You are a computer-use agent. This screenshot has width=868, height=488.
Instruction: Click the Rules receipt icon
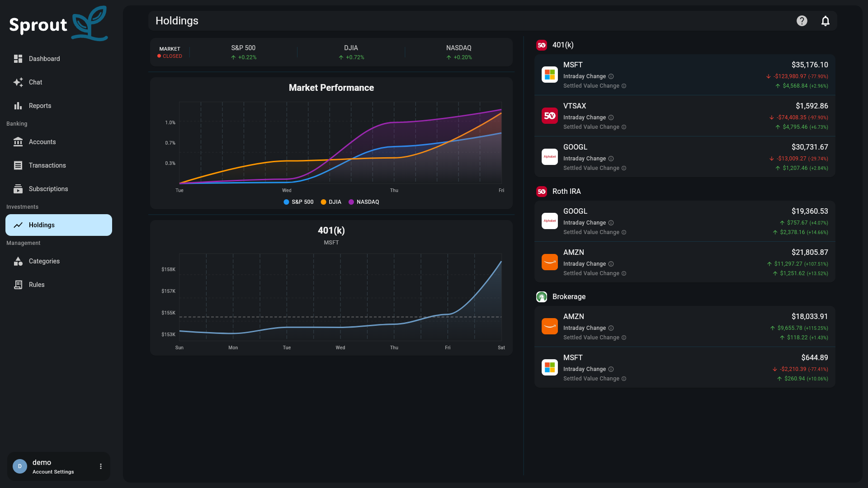tap(18, 285)
